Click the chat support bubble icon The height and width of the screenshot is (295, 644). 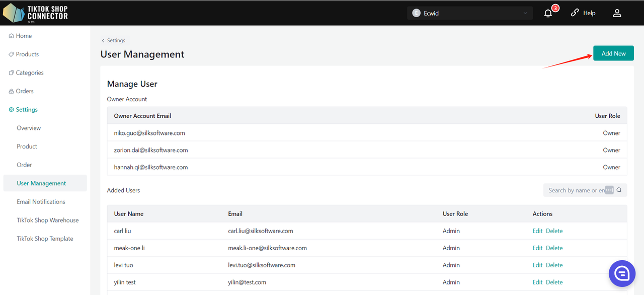pos(622,274)
